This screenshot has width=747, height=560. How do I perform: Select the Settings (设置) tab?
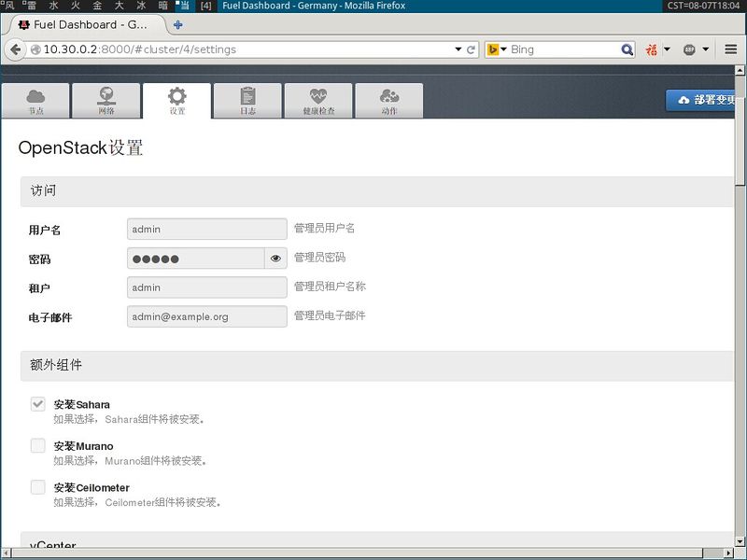pyautogui.click(x=177, y=101)
